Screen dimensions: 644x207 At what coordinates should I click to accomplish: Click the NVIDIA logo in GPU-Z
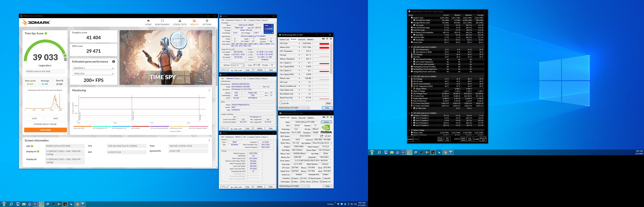click(x=326, y=129)
